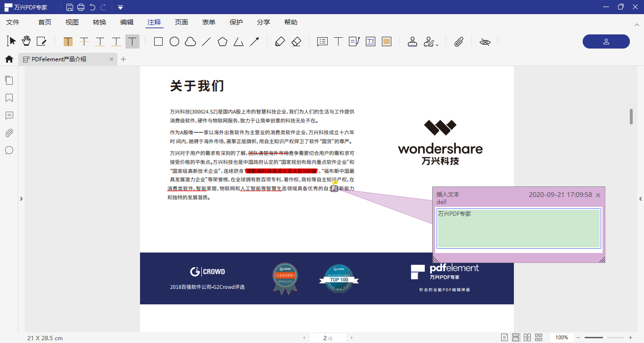
Task: Select the highlight text annotation tool
Action: point(68,41)
